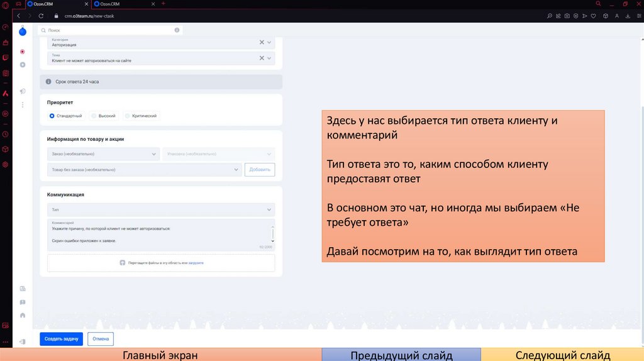The image size is (644, 361).
Task: Click the Добавить button
Action: tap(260, 170)
